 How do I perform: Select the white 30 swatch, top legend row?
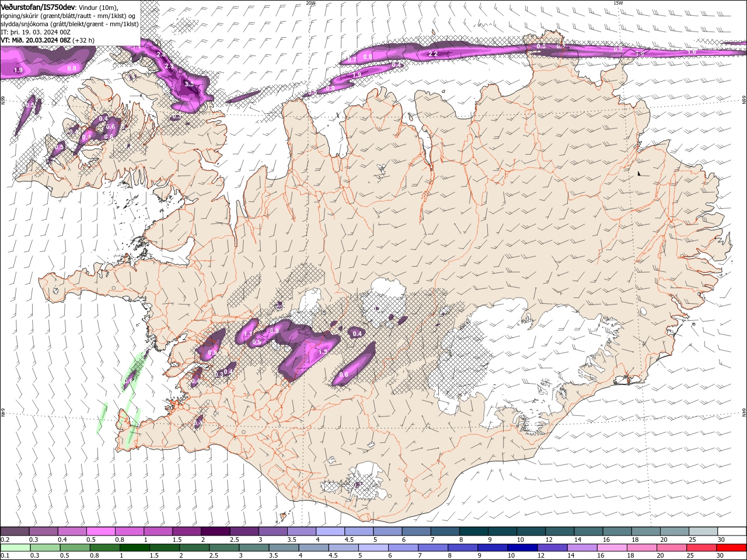731,531
